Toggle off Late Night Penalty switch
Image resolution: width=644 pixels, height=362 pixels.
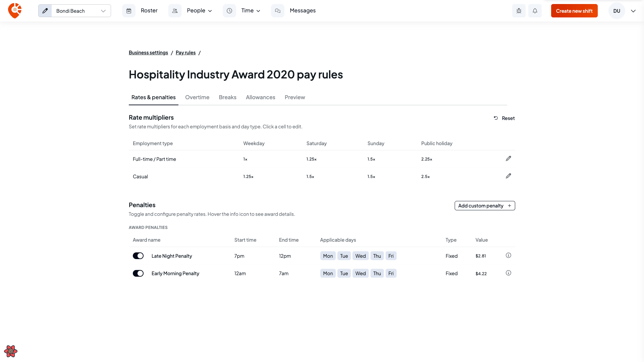(x=138, y=256)
